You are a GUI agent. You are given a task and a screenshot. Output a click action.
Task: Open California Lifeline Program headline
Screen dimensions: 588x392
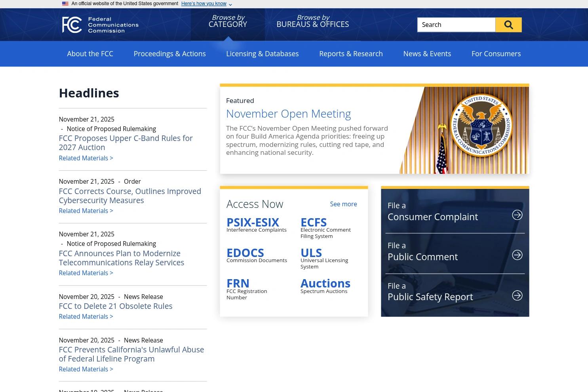click(x=131, y=354)
